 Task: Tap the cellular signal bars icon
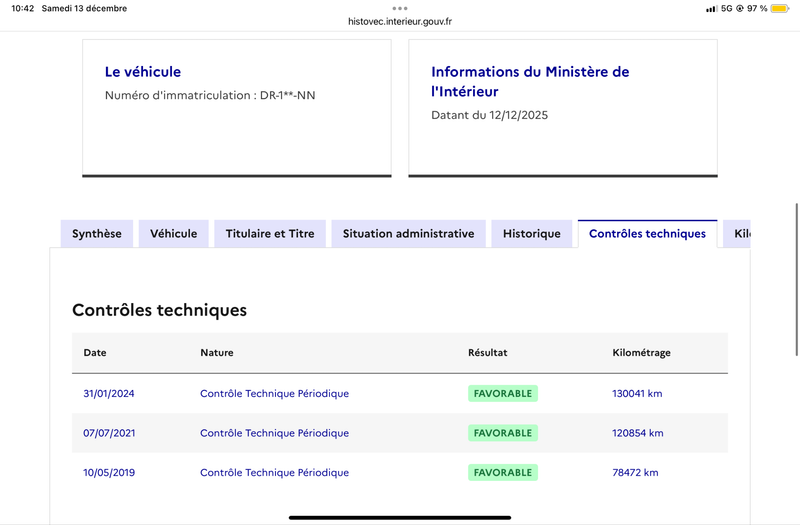[x=711, y=8]
